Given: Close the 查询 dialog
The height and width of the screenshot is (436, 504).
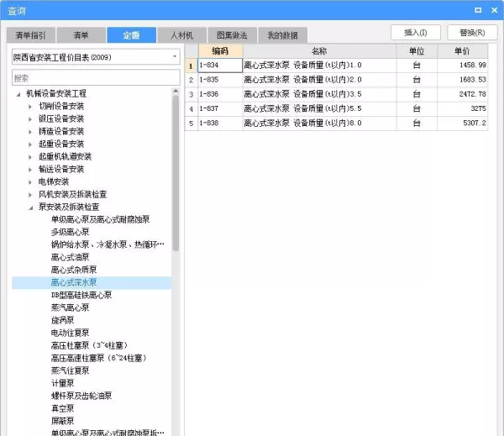Looking at the screenshot, I should pos(495,10).
